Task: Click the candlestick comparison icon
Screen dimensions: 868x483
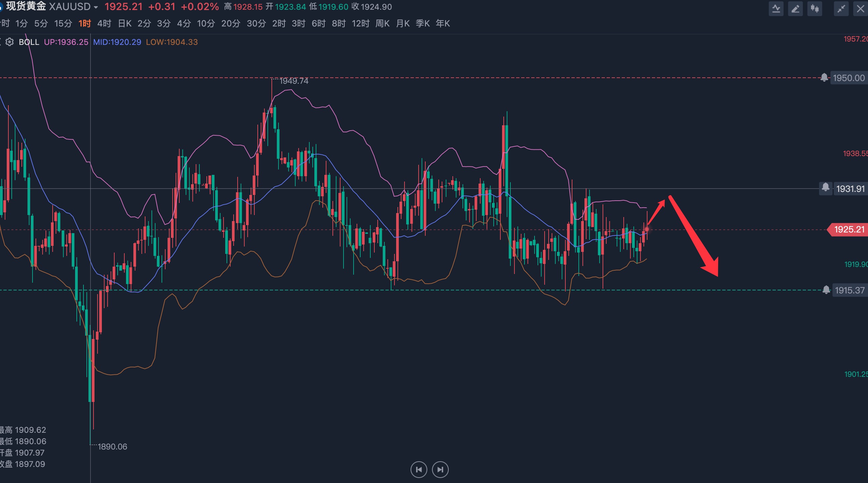Action: (x=815, y=8)
